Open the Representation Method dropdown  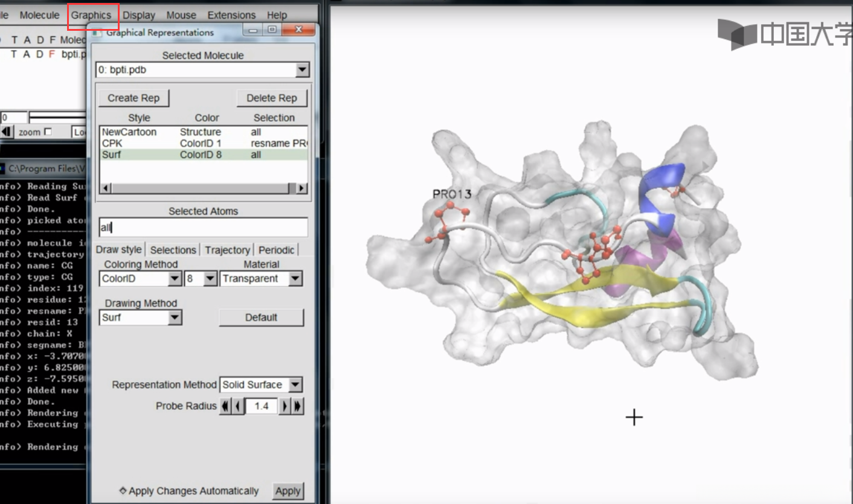(x=295, y=384)
